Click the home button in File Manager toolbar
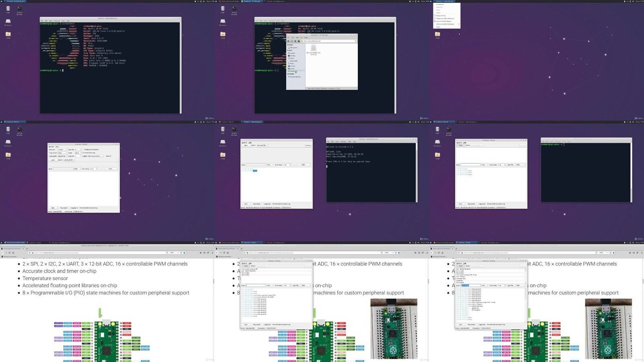The height and width of the screenshot is (362, 644). 299,41
